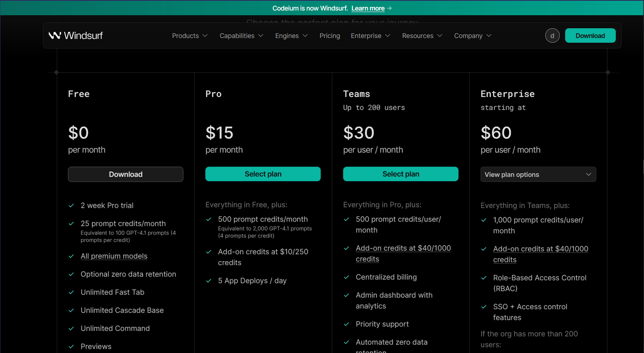Viewport: 644px width, 353px height.
Task: Click checkmark icon beside Centralized billing
Action: point(346,277)
